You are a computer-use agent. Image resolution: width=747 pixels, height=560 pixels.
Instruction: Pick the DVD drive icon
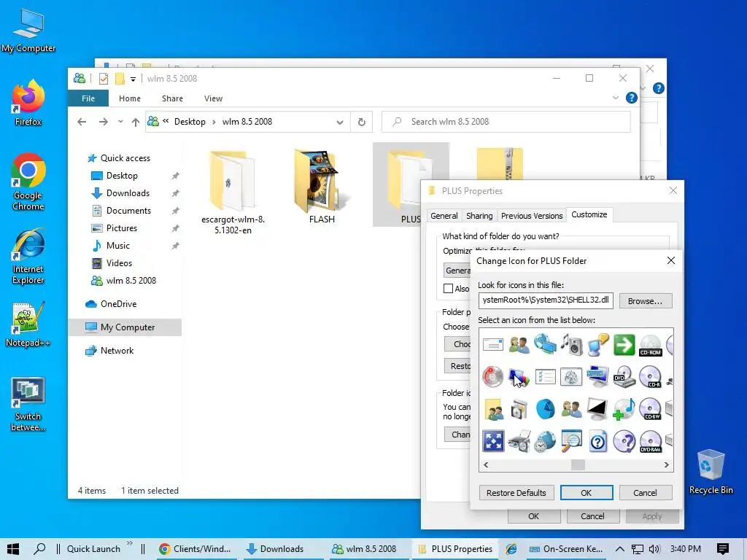(x=624, y=377)
